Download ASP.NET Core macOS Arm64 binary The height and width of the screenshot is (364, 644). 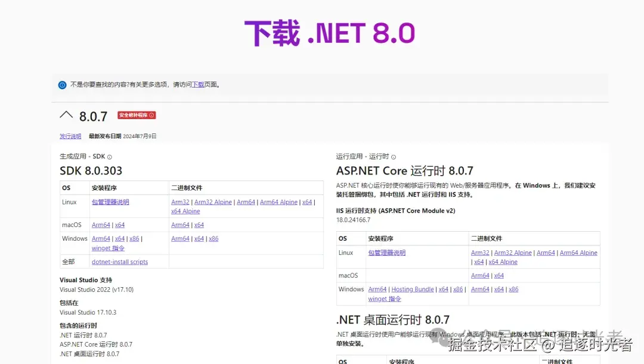click(480, 275)
